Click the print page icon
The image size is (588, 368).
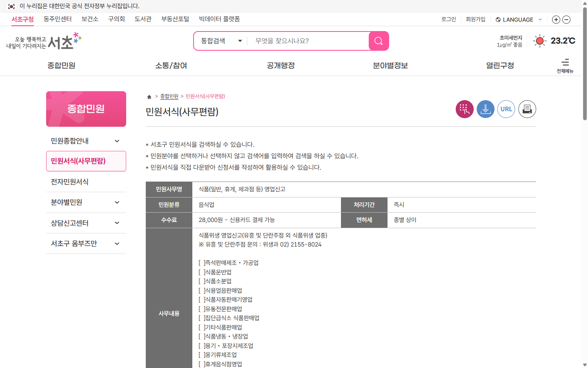click(x=527, y=109)
